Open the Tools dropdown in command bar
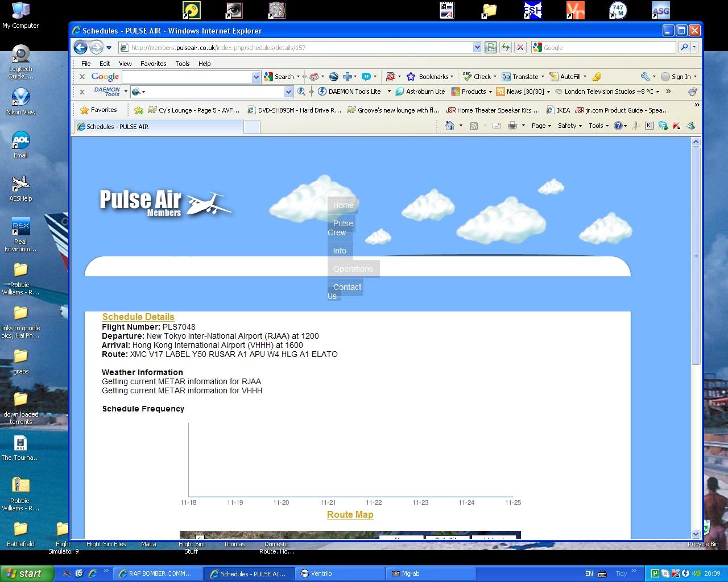Viewport: 728px width, 582px height. [x=598, y=126]
